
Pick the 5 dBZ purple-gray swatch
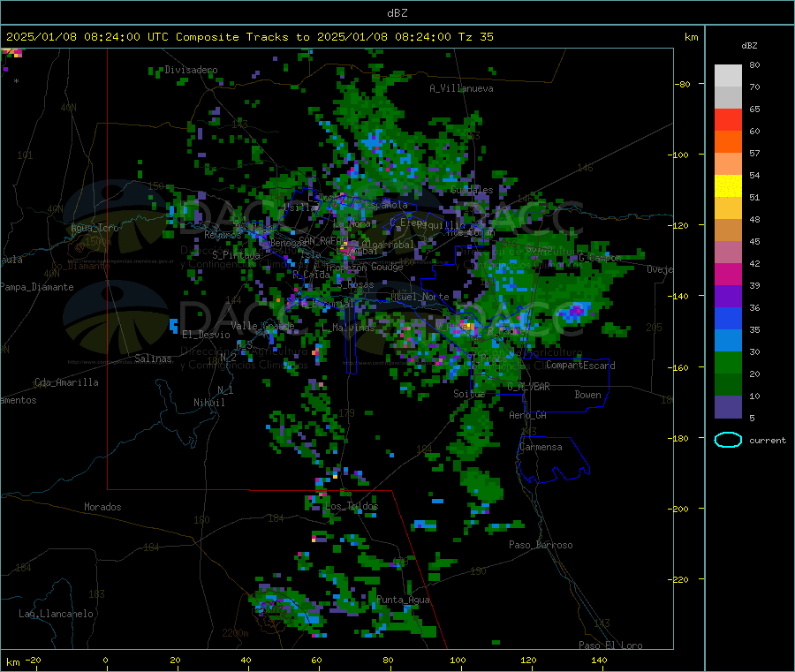pyautogui.click(x=728, y=407)
